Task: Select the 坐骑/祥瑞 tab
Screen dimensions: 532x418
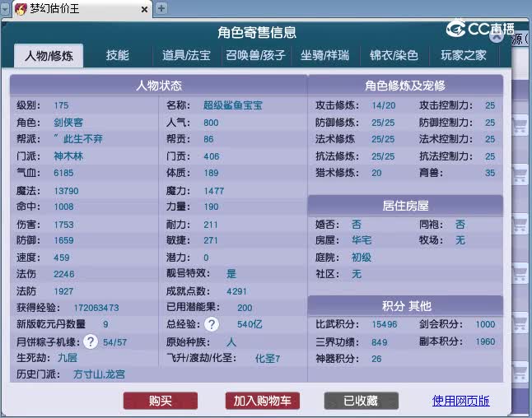Action: 324,55
